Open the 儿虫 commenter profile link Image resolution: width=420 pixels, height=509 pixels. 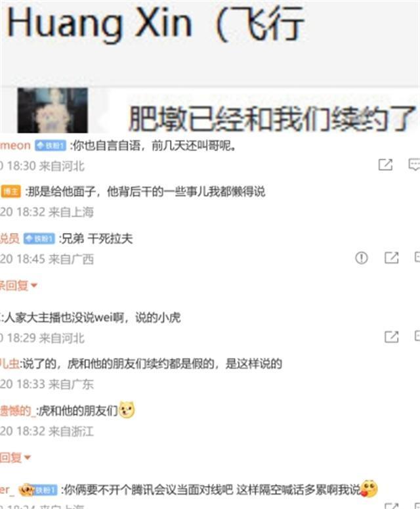pos(10,364)
